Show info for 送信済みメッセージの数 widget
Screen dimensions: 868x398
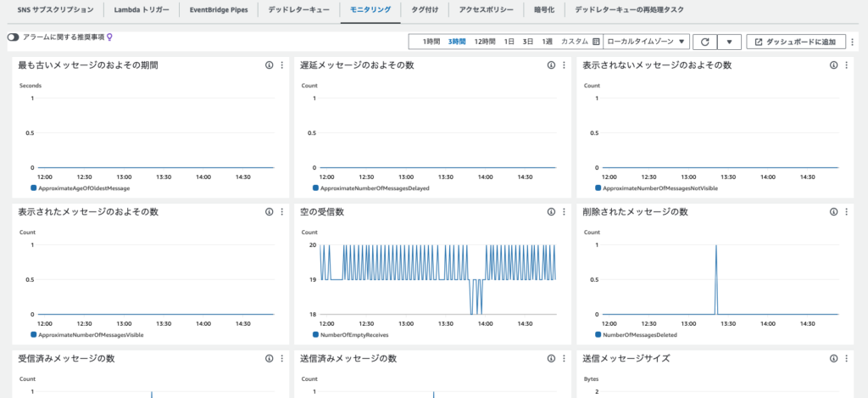point(551,359)
